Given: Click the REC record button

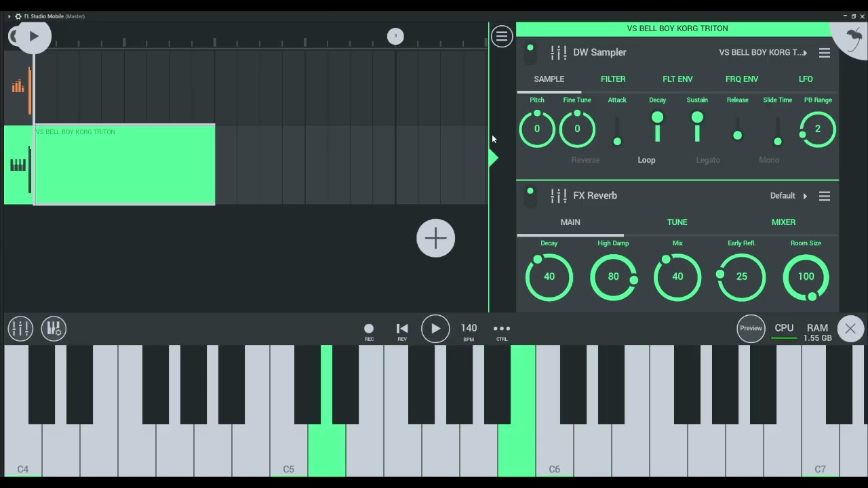Looking at the screenshot, I should click(369, 331).
